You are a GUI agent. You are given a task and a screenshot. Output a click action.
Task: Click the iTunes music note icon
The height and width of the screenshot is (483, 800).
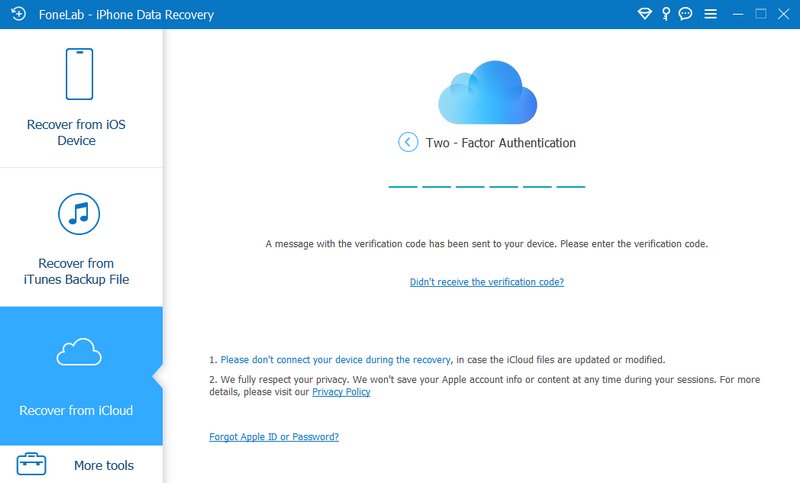click(79, 214)
